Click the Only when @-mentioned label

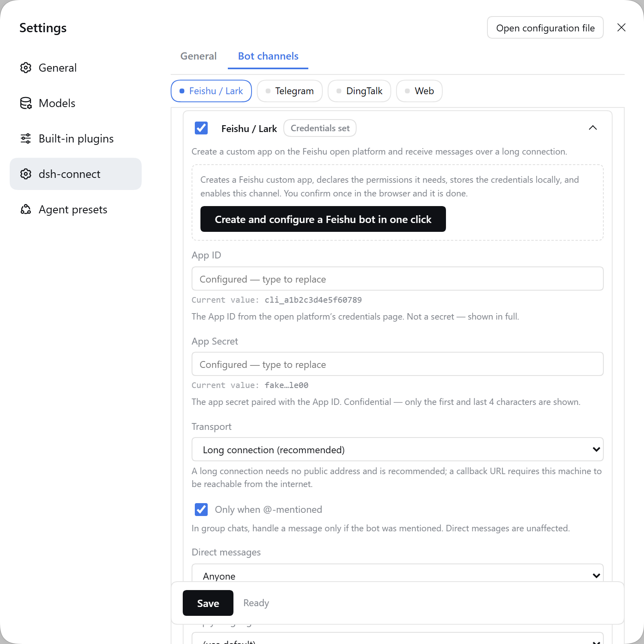pos(268,510)
